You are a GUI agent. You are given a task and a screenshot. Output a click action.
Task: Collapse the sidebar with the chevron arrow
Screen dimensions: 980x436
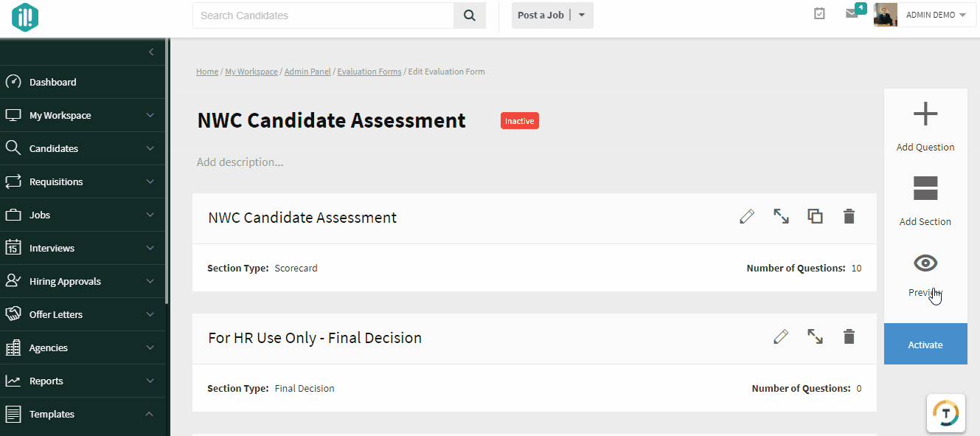click(x=151, y=52)
